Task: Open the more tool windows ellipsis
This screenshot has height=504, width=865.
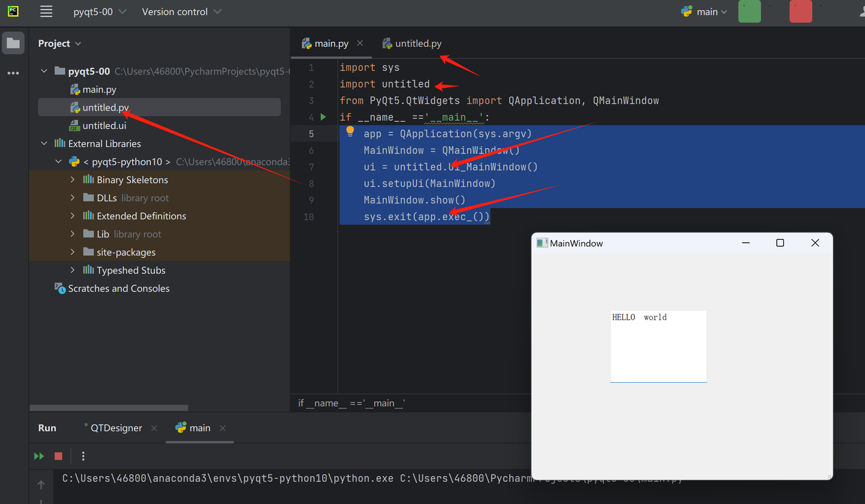Action: pyautogui.click(x=13, y=73)
